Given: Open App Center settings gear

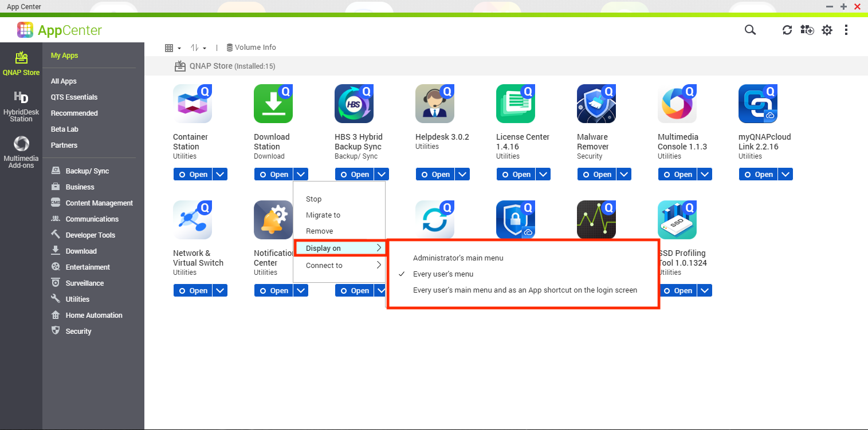Looking at the screenshot, I should tap(827, 30).
